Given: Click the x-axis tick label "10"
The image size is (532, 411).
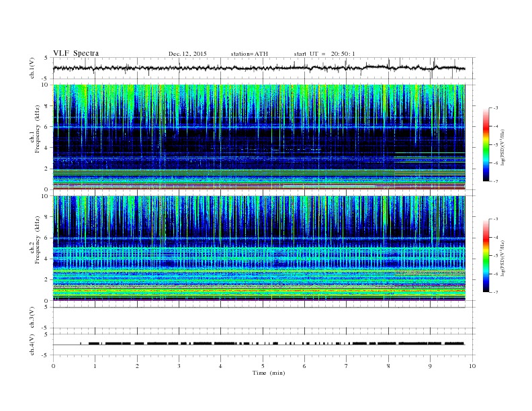Looking at the screenshot, I should tap(472, 366).
